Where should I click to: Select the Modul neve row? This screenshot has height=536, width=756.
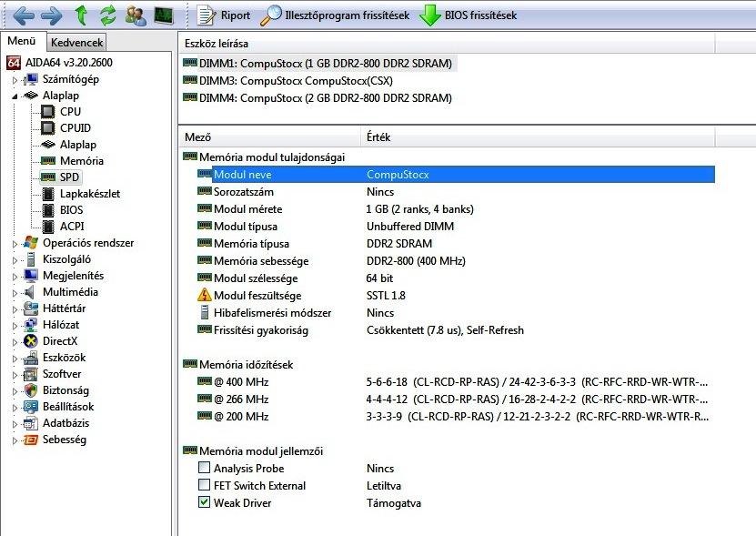click(x=456, y=175)
